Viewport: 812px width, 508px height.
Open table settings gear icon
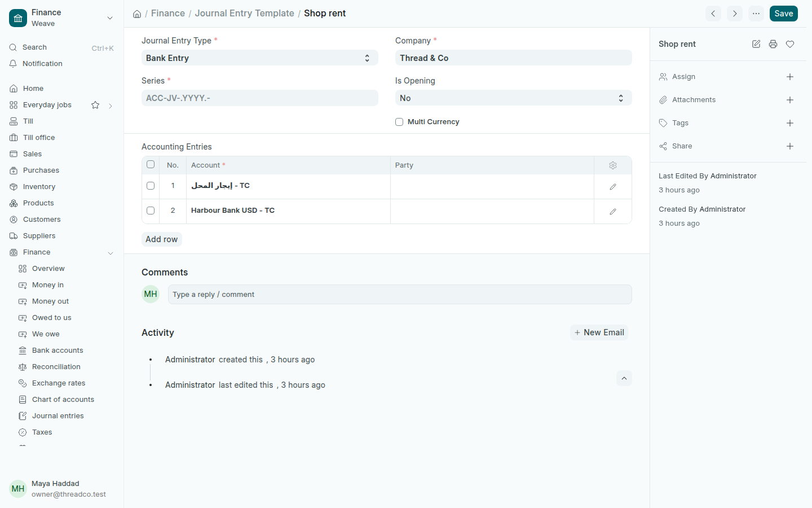[x=613, y=165]
